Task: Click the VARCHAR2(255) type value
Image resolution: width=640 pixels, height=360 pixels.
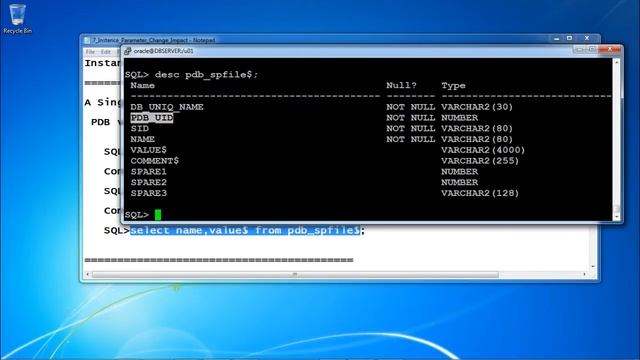Action: pos(480,160)
